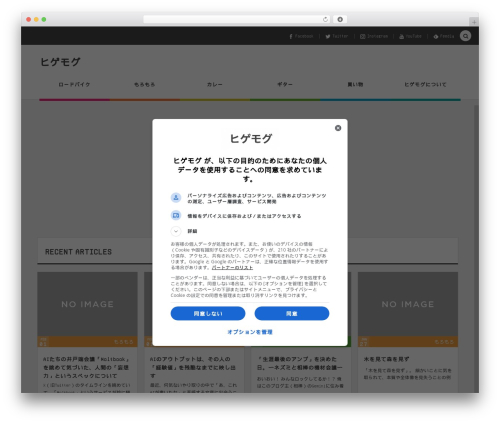Open the Moltbook AI article title
This screenshot has height=423, width=500.
pyautogui.click(x=86, y=367)
